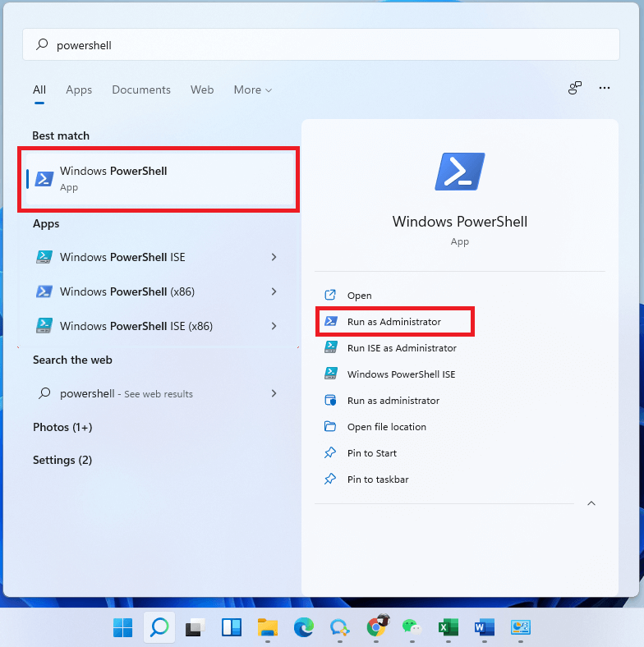Open Google Chrome from the taskbar
Viewport: 644px width, 647px height.
375,628
